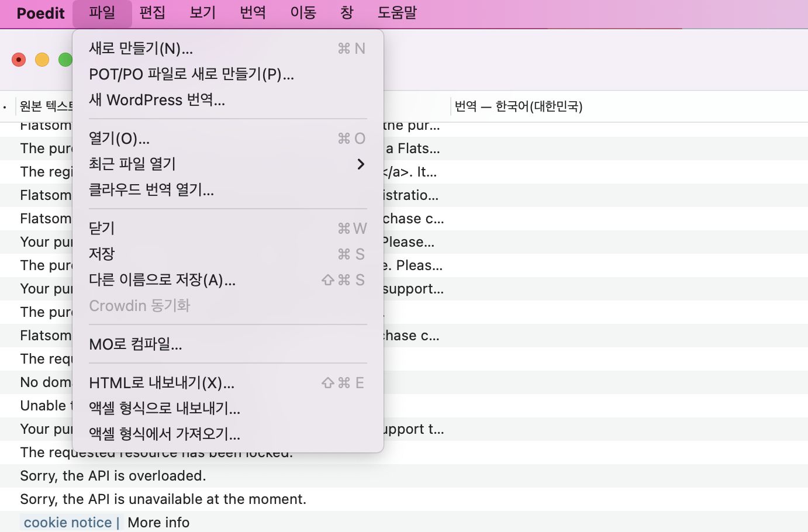This screenshot has width=808, height=532.
Task: Select row 'Sorry, the API is overloaded.'
Action: (x=113, y=476)
